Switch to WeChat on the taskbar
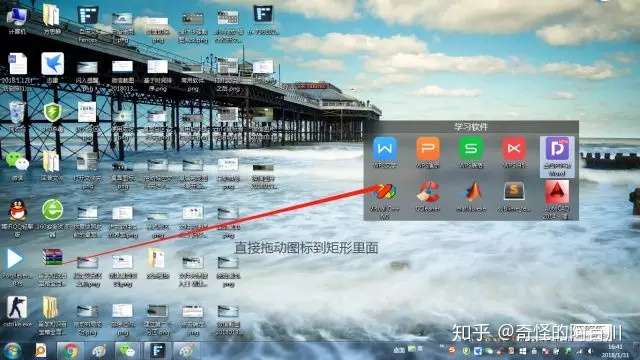640x360 pixels. (x=127, y=351)
